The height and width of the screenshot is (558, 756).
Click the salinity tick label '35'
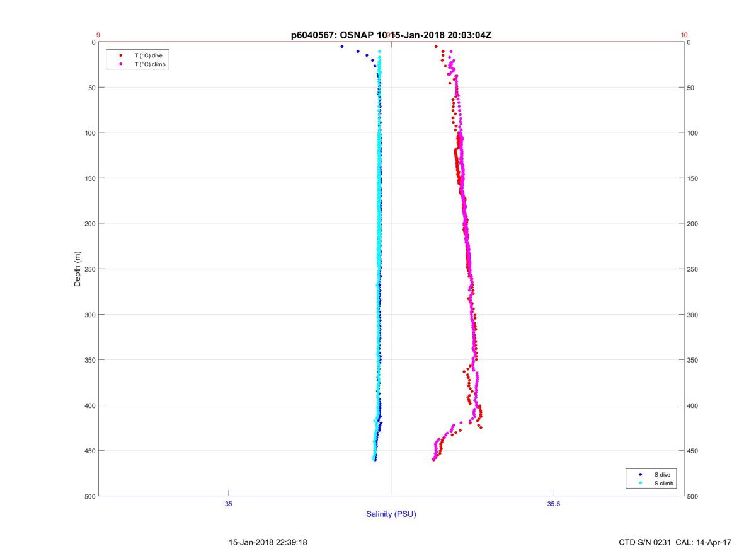[x=228, y=503]
